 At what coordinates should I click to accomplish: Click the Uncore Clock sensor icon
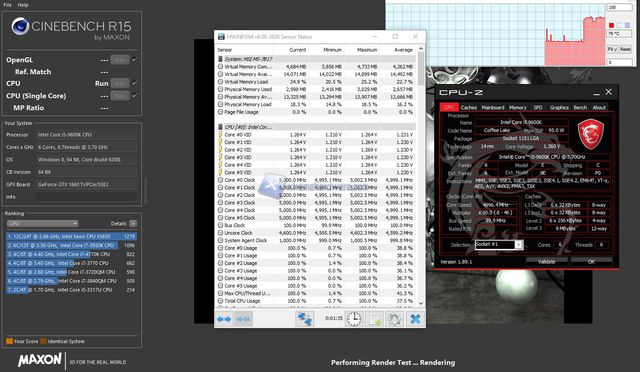pos(220,233)
